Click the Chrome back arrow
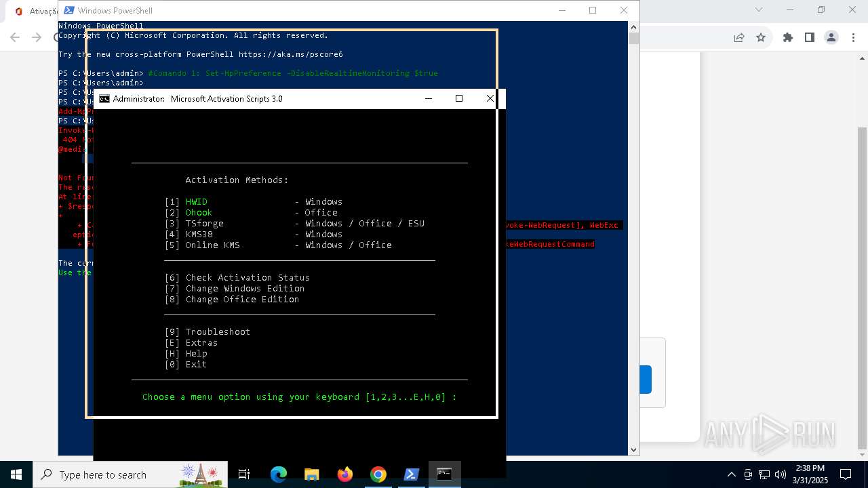This screenshot has width=868, height=488. [15, 37]
